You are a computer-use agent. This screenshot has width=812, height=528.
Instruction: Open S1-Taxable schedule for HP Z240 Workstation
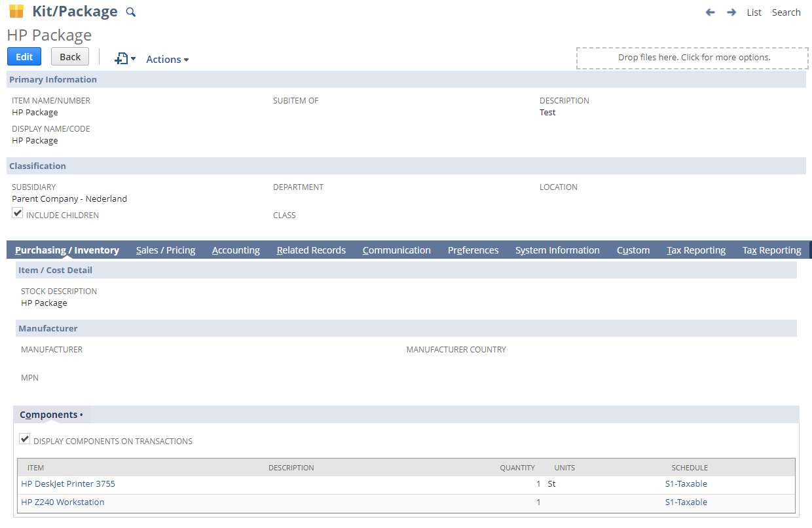[686, 502]
